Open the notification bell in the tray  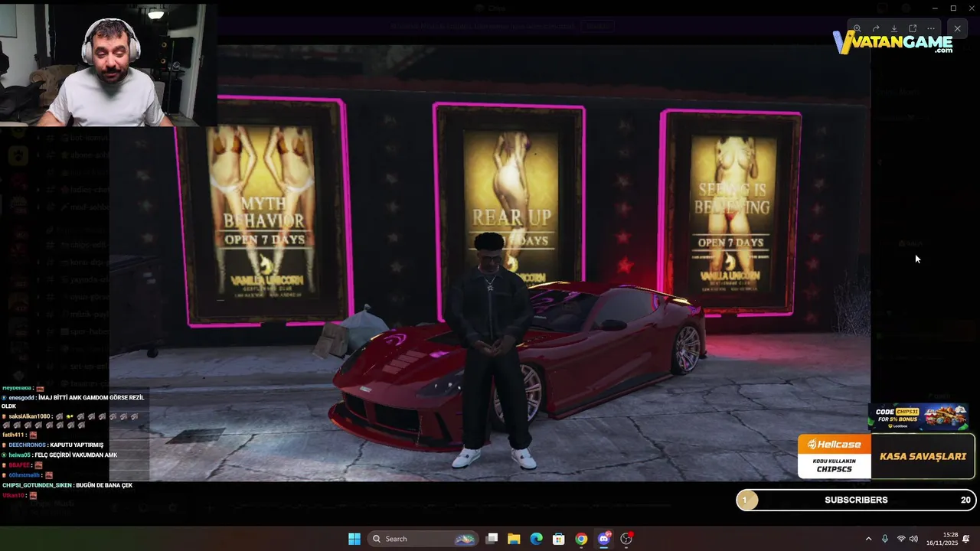966,539
